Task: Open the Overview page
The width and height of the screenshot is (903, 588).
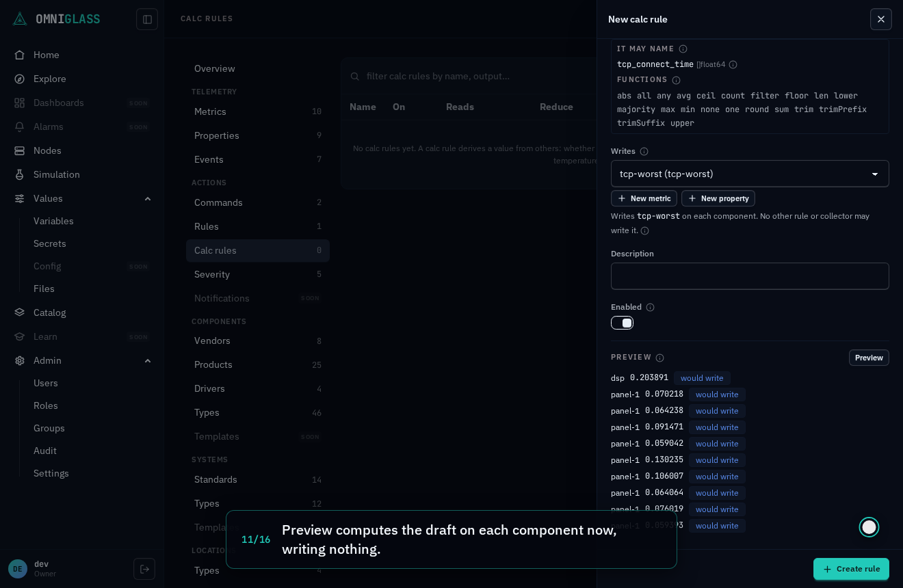Action: pyautogui.click(x=258, y=68)
